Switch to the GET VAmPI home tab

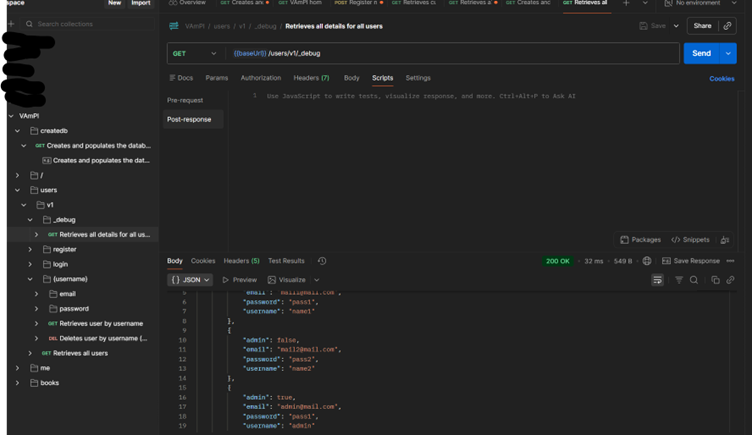click(x=300, y=3)
